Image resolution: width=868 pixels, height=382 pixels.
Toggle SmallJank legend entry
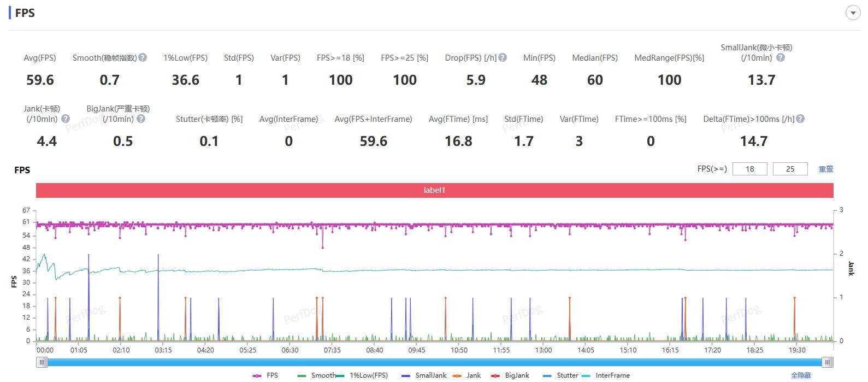click(424, 375)
